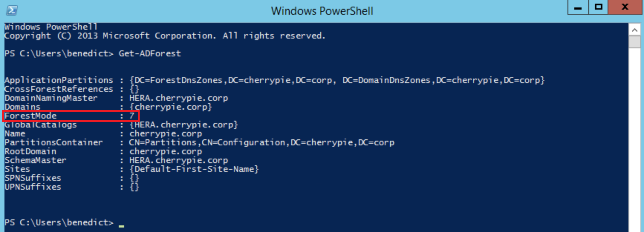
Task: Click the RootDomain entry cherrypie.corp
Action: pos(166,151)
